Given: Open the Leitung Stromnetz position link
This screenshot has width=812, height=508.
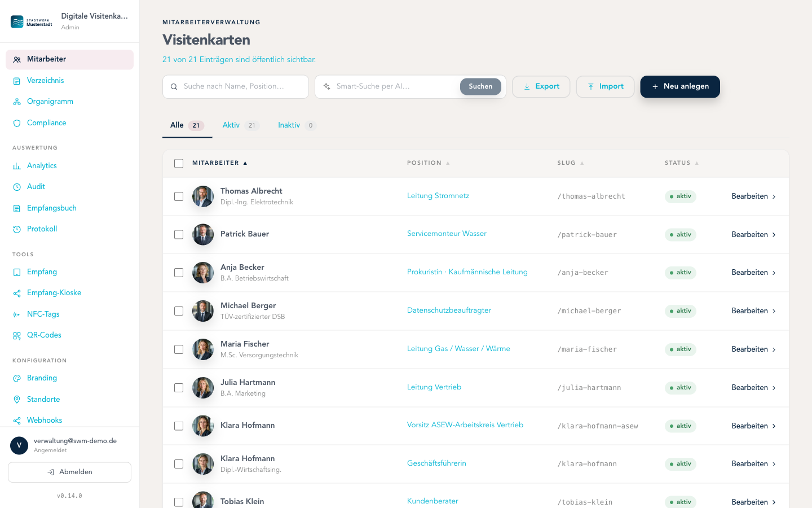Looking at the screenshot, I should point(438,196).
